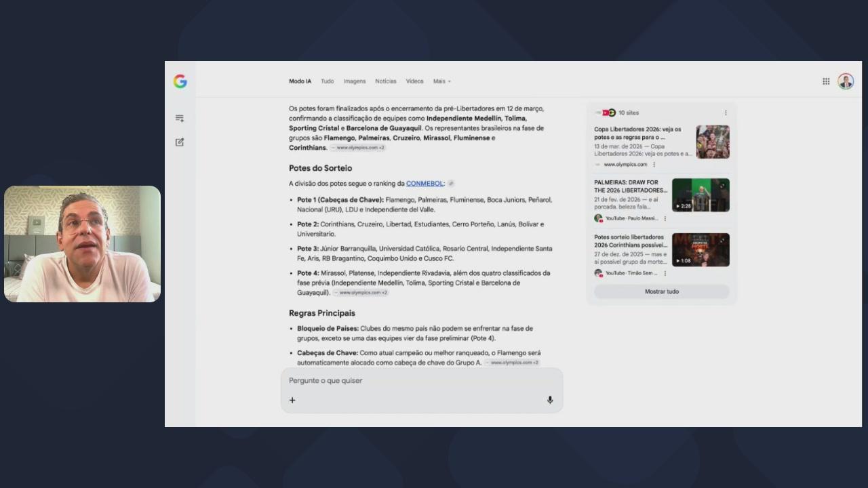Click the Mostrar tudo button
Screen dimensions: 868x488
(x=662, y=291)
